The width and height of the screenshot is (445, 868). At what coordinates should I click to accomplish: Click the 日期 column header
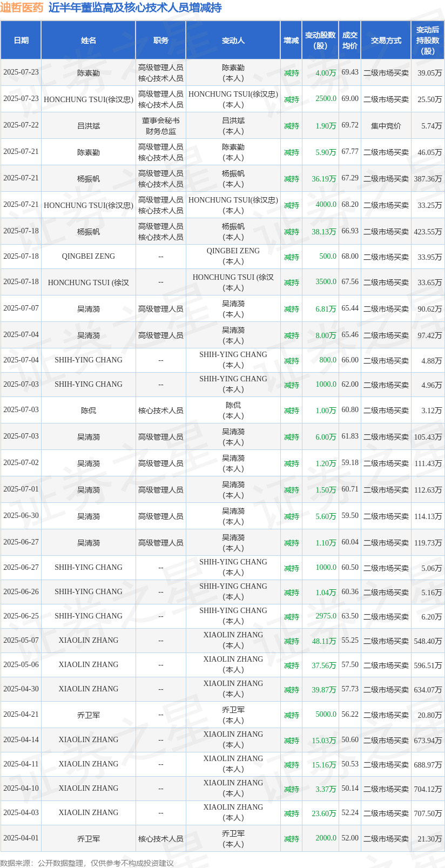(21, 41)
